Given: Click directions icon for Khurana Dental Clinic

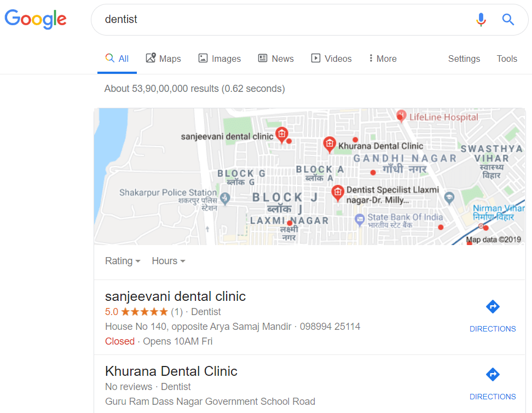Looking at the screenshot, I should coord(493,374).
